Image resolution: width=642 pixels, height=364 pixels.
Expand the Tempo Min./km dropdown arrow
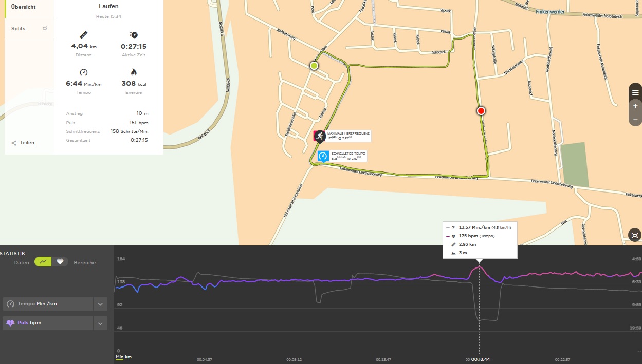click(x=100, y=304)
